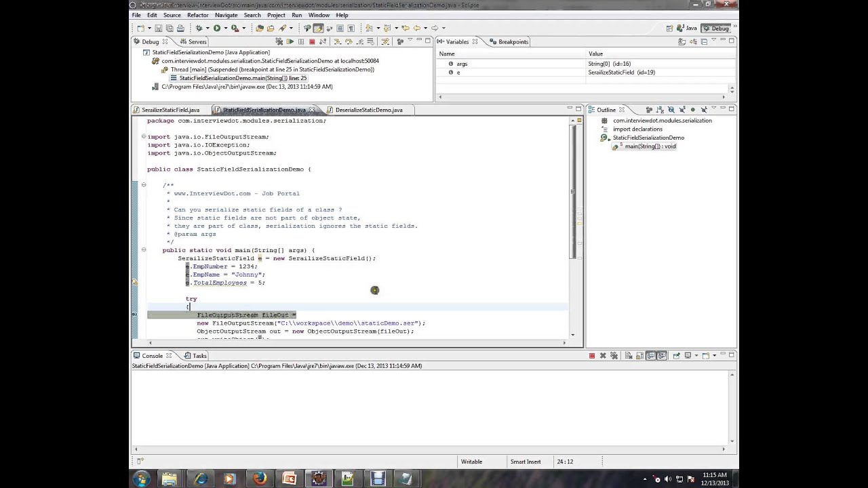Switch to the Java perspective
The image size is (868, 488).
pos(688,28)
